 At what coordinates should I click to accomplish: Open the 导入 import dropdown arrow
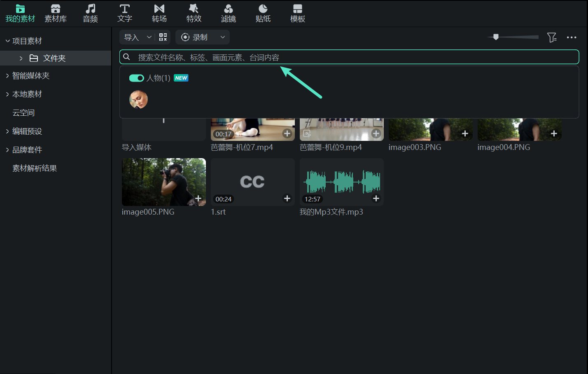149,37
